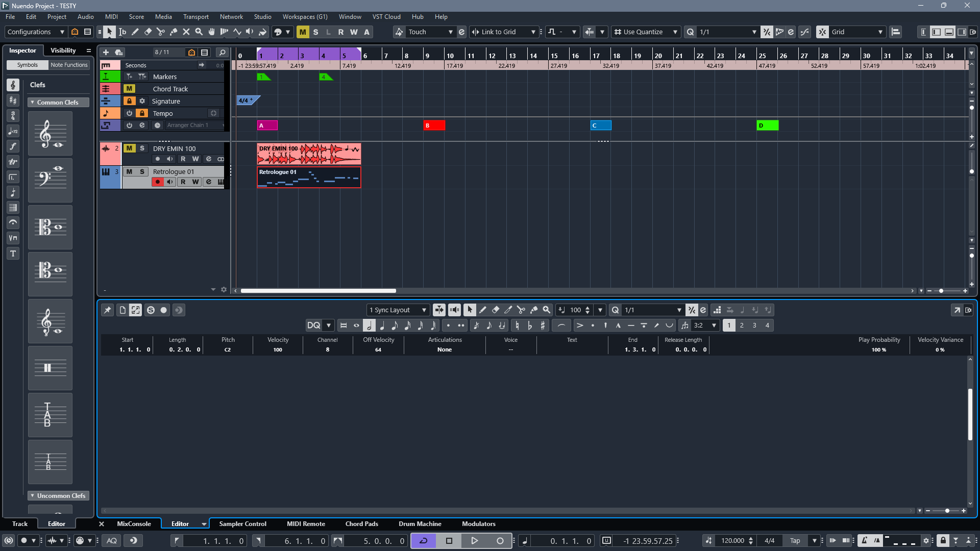
Task: Click the bass clef symbol
Action: pyautogui.click(x=50, y=180)
